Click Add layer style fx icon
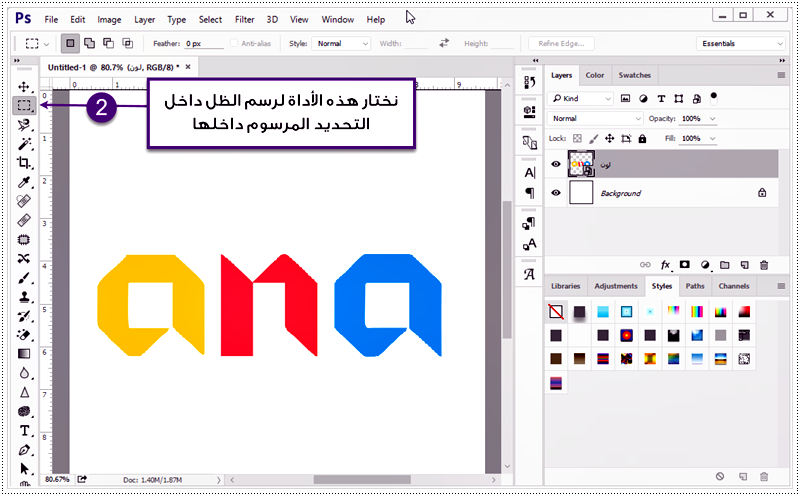Screen dimensions: 800x496 click(x=665, y=265)
